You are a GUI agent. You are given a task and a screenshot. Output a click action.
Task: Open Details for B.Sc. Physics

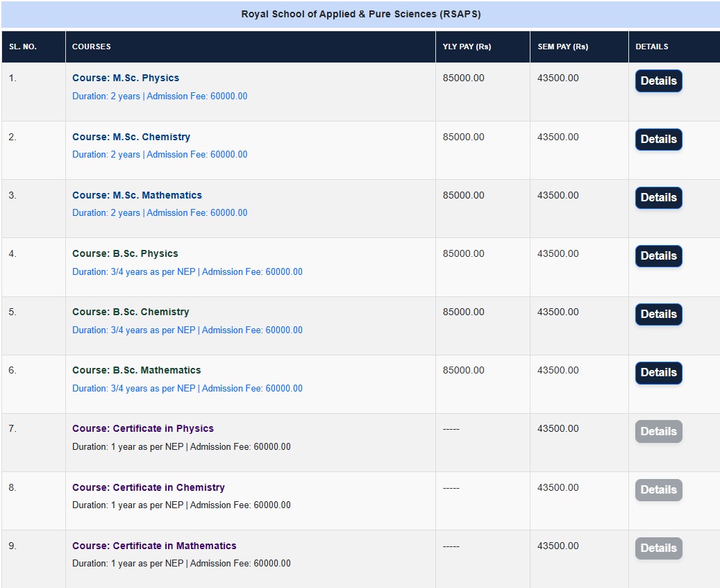click(658, 256)
